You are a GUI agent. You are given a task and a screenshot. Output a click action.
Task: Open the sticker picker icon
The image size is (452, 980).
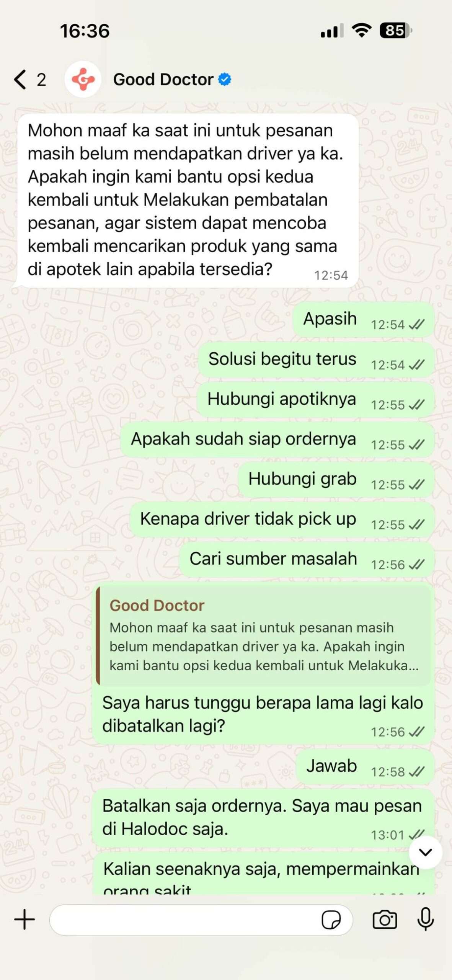pos(331,920)
